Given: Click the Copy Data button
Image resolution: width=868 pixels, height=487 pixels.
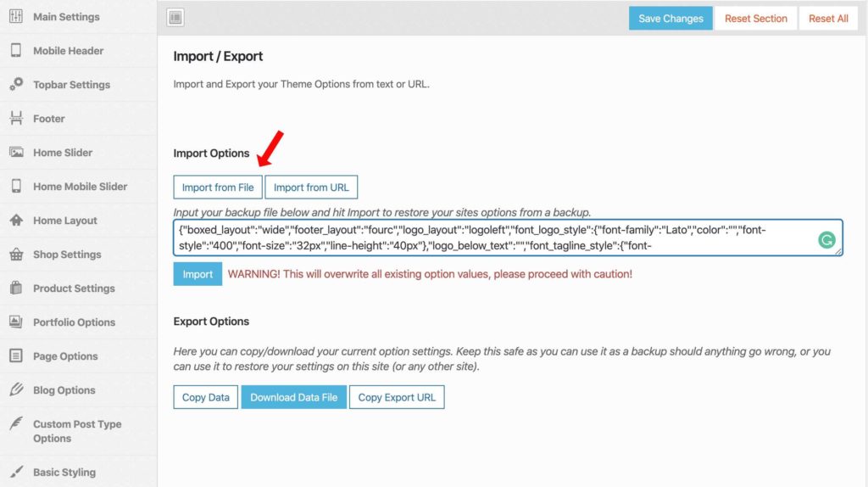Looking at the screenshot, I should pos(205,397).
